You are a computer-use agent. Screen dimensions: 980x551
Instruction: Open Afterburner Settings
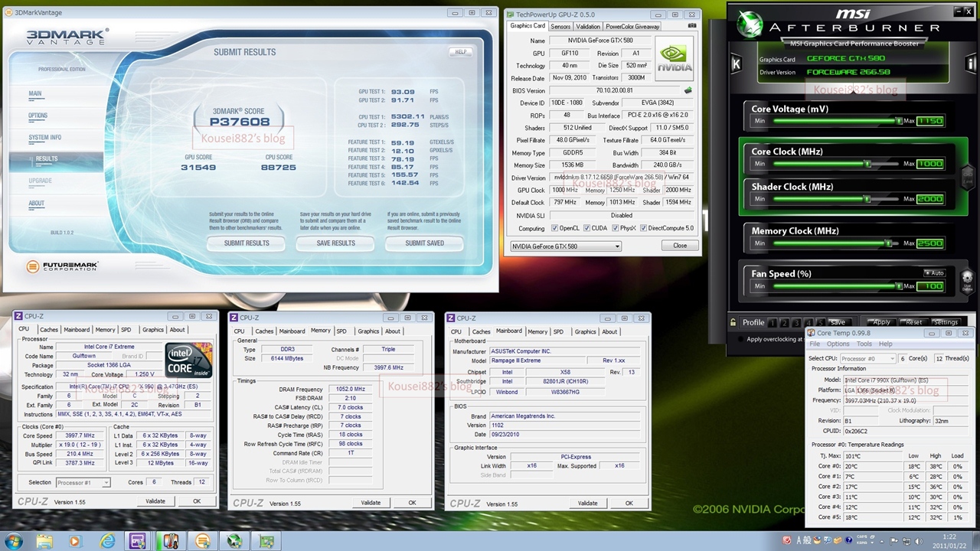pos(946,322)
